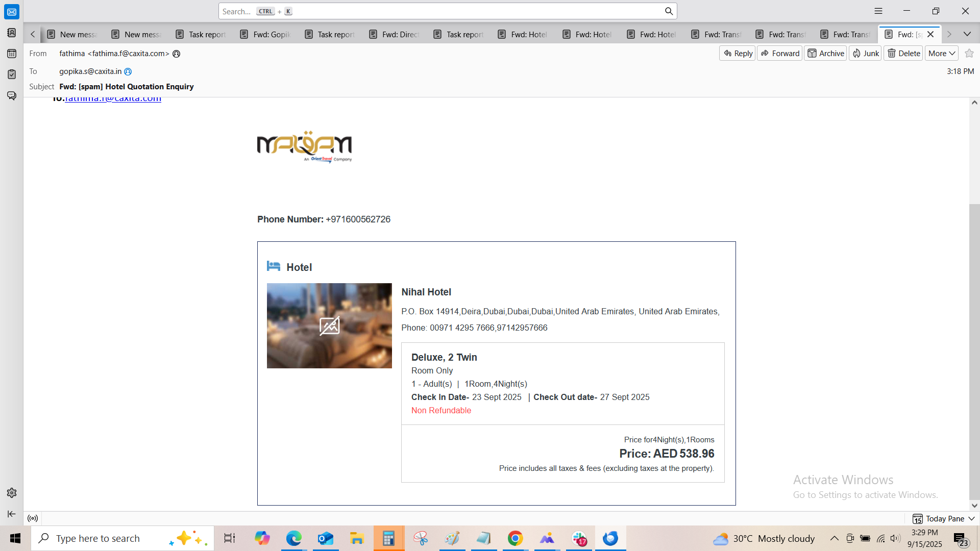Toggle the star on this message
The image size is (980, 551).
point(969,53)
